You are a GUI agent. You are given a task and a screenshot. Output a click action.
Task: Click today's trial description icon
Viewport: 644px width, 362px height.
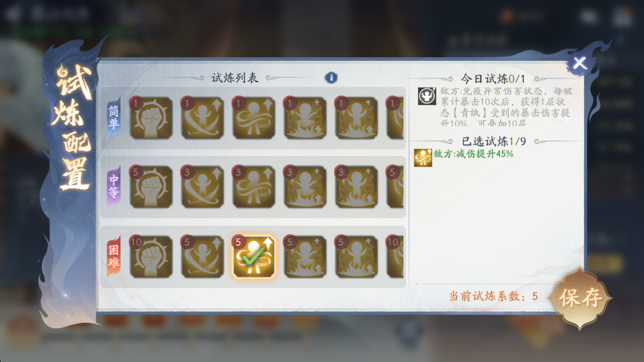[426, 96]
